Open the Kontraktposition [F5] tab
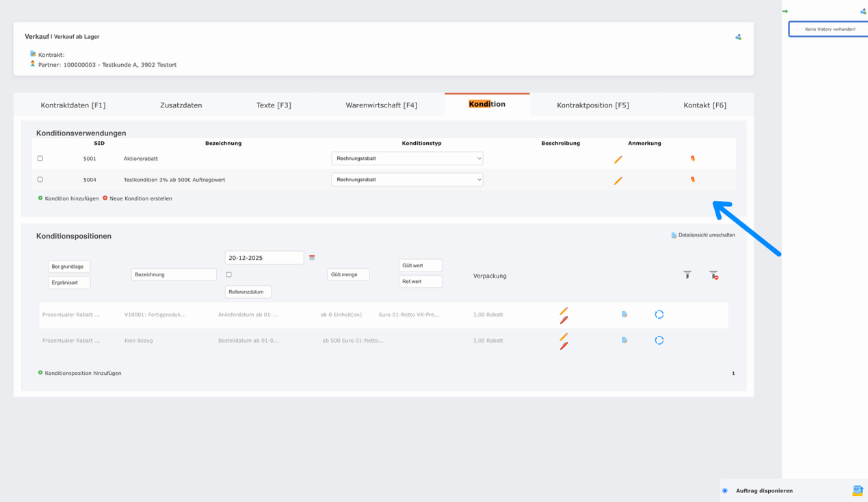868x502 pixels. pyautogui.click(x=592, y=105)
